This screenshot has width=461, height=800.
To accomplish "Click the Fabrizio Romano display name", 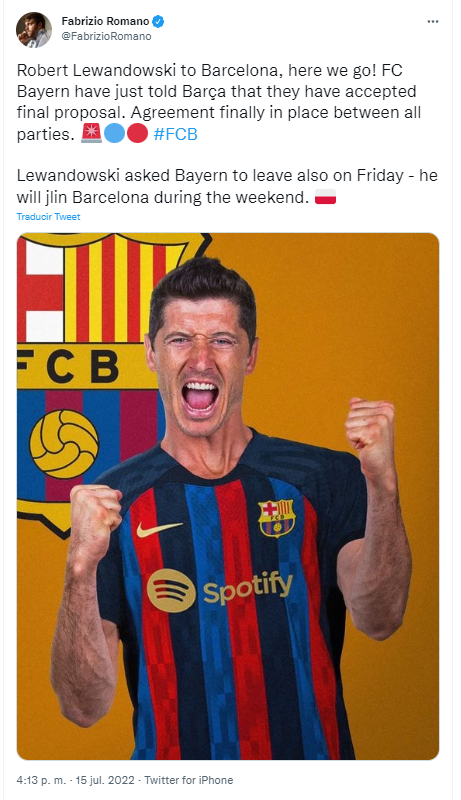I will [x=105, y=21].
